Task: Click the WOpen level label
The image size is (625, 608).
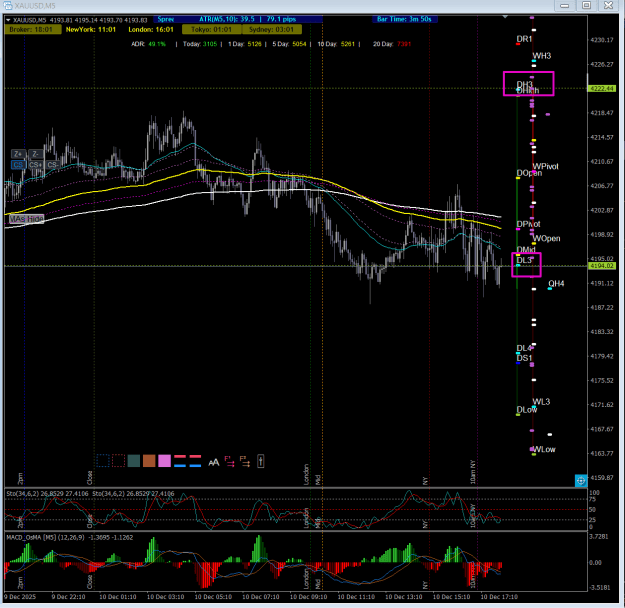Action: [546, 238]
